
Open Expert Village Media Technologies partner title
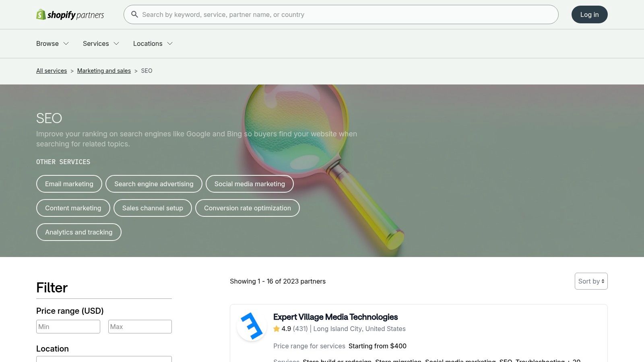coord(335,317)
